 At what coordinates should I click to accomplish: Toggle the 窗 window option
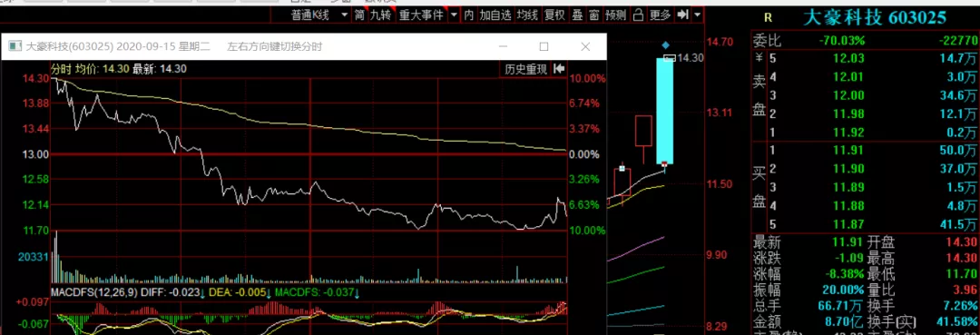point(593,15)
